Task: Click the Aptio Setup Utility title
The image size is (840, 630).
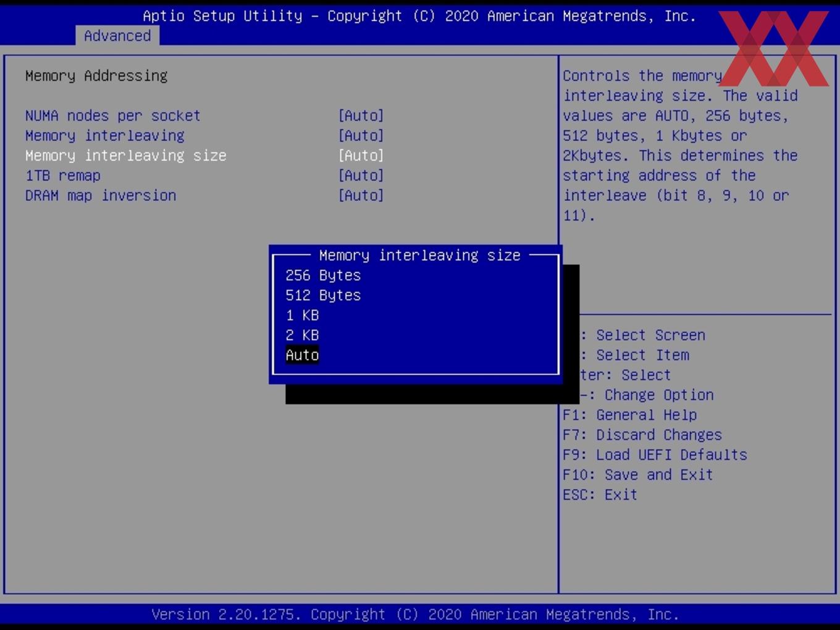Action: pos(419,16)
